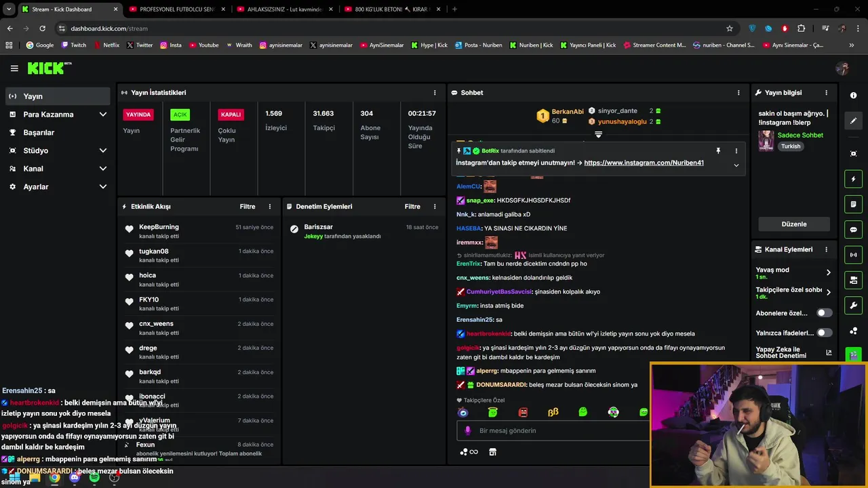Open the Twitch bookmark
The height and width of the screenshot is (488, 868).
[73, 45]
